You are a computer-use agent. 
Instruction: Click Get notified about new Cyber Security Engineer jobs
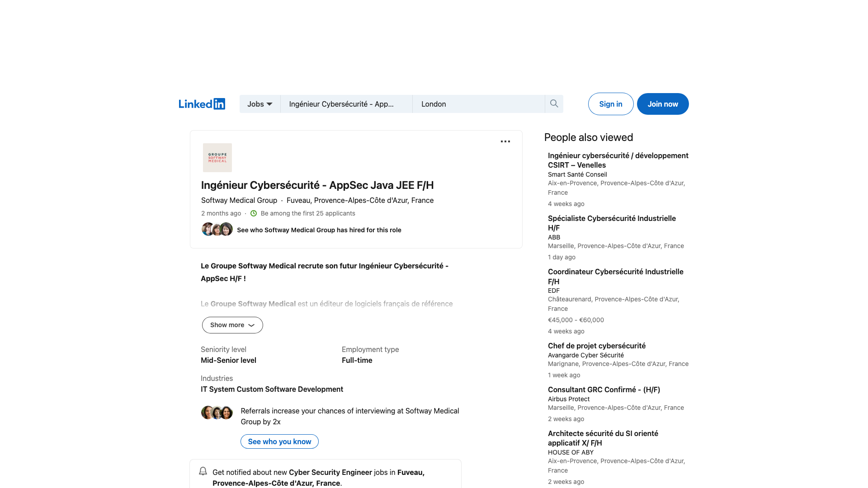pos(318,478)
